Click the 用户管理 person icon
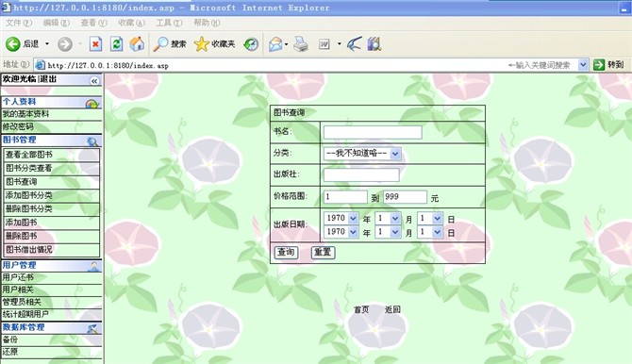The width and height of the screenshot is (632, 364). point(93,267)
